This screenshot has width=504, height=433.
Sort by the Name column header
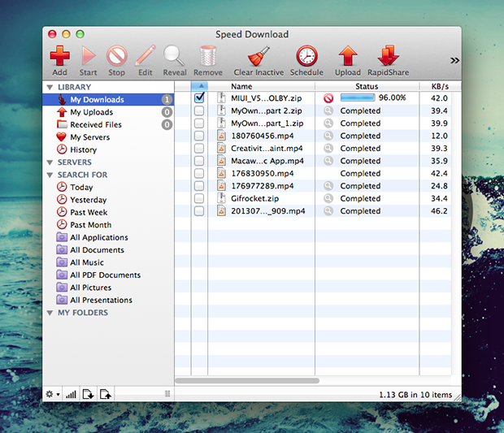261,86
